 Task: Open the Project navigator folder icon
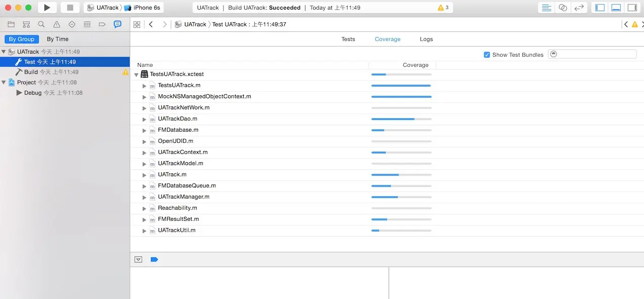(x=11, y=24)
